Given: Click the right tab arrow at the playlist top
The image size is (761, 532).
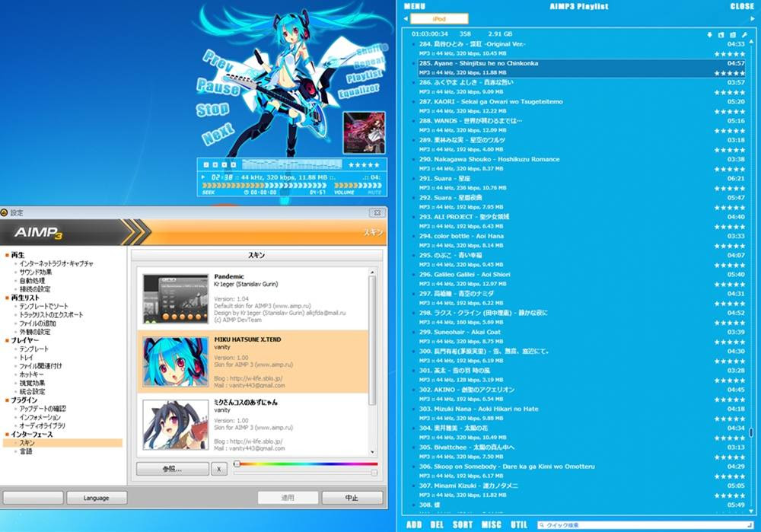Looking at the screenshot, I should (x=753, y=19).
